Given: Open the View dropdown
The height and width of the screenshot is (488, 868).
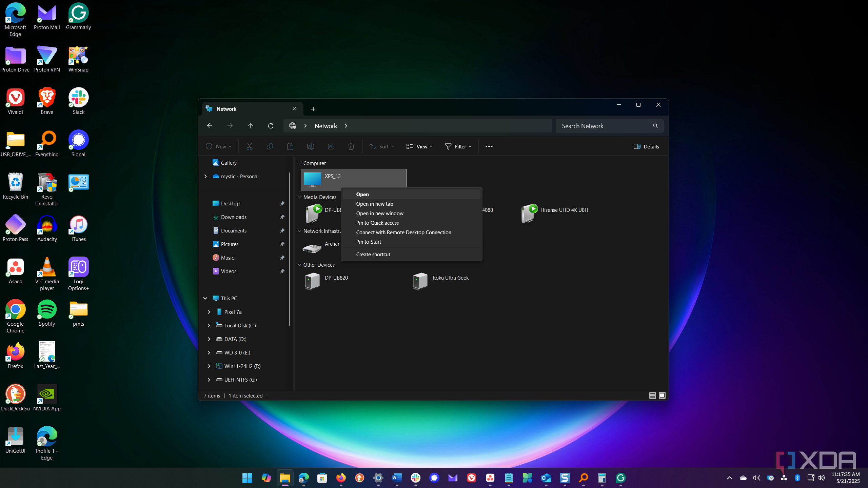Looking at the screenshot, I should click(x=419, y=146).
